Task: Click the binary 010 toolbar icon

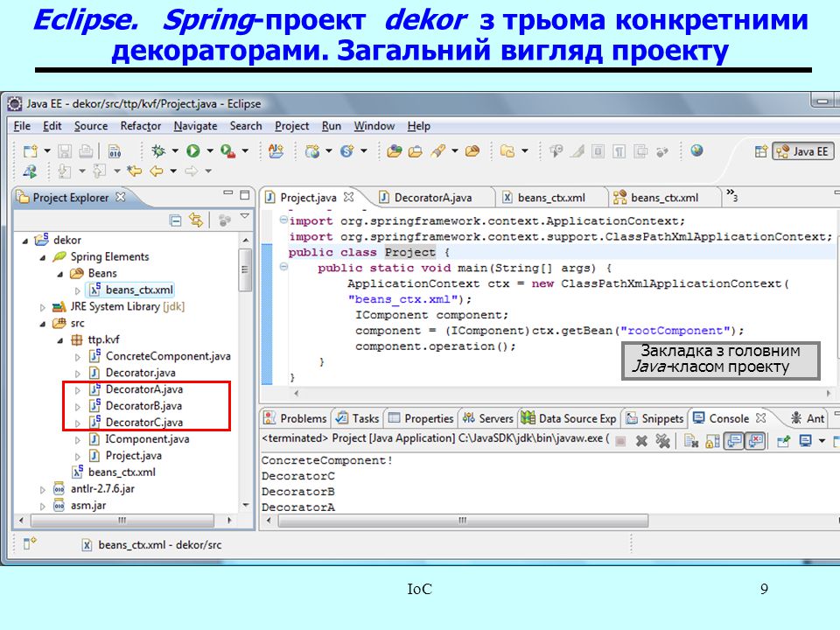Action: (115, 151)
